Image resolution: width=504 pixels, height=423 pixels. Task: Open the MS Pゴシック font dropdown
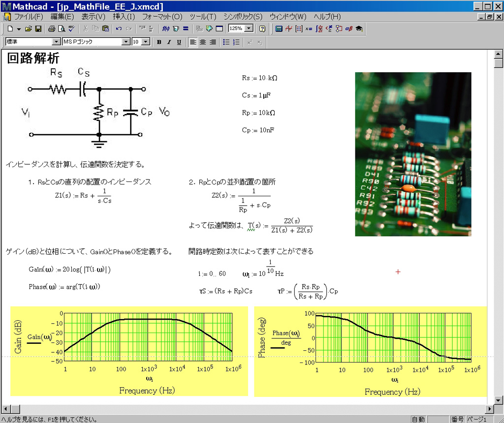[x=126, y=42]
